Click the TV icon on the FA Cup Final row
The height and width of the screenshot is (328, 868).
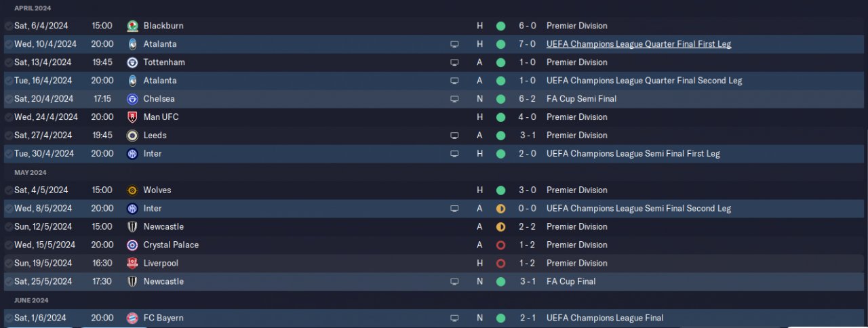click(454, 282)
